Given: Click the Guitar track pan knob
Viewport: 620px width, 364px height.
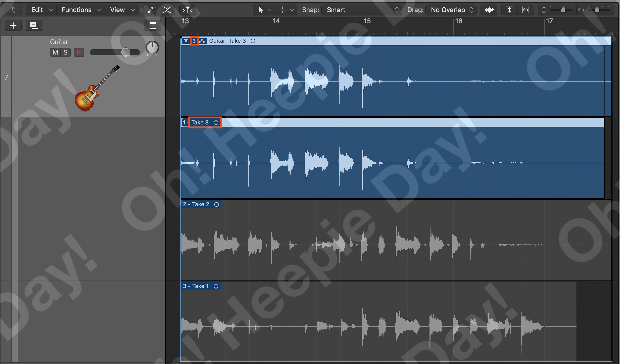Looking at the screenshot, I should click(152, 47).
